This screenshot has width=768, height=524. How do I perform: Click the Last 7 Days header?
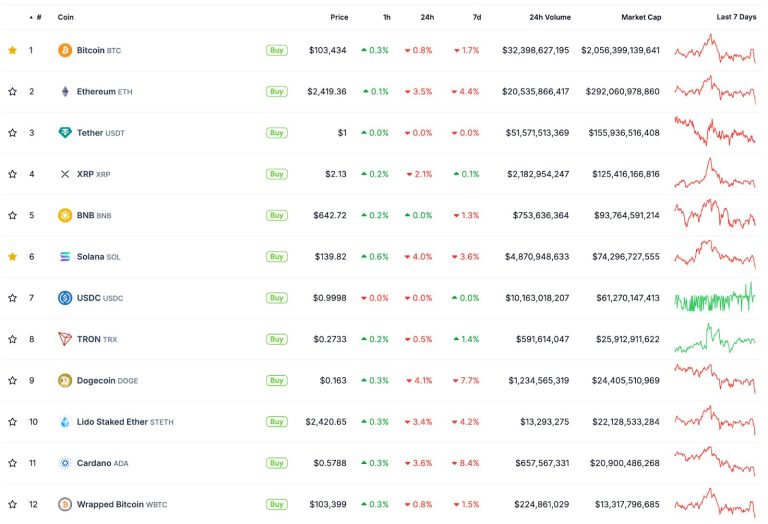pos(736,17)
